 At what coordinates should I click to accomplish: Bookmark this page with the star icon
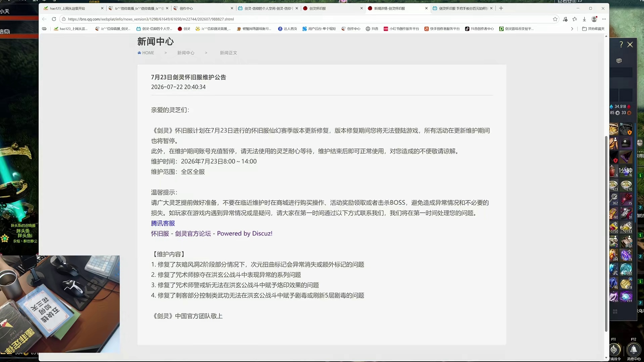point(555,19)
